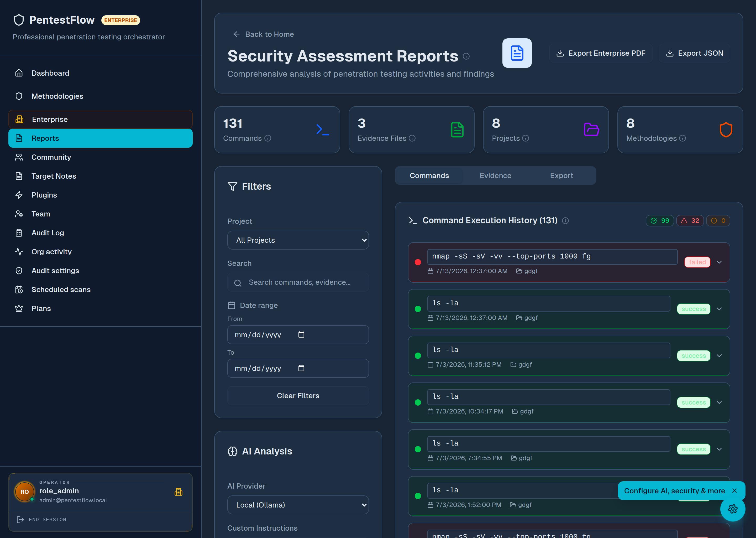Click the info icon next to Commands count
Viewport: 756px width, 538px height.
click(268, 138)
